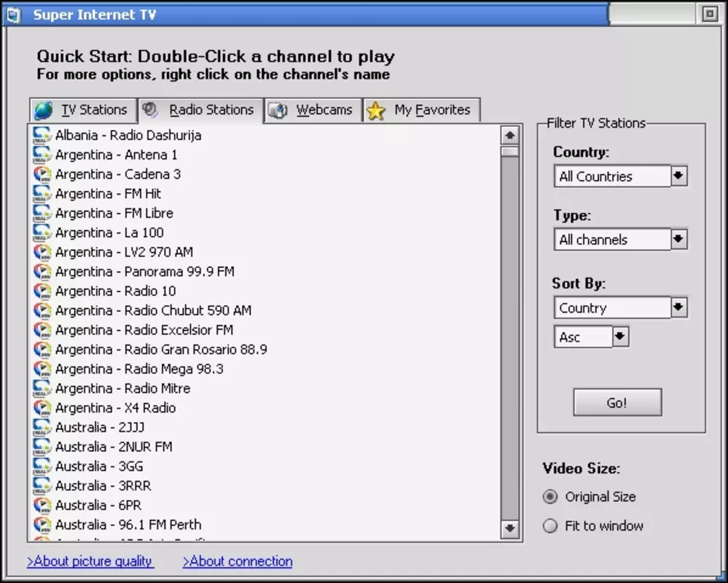Click the star icon on My Favorites tab

[x=375, y=111]
